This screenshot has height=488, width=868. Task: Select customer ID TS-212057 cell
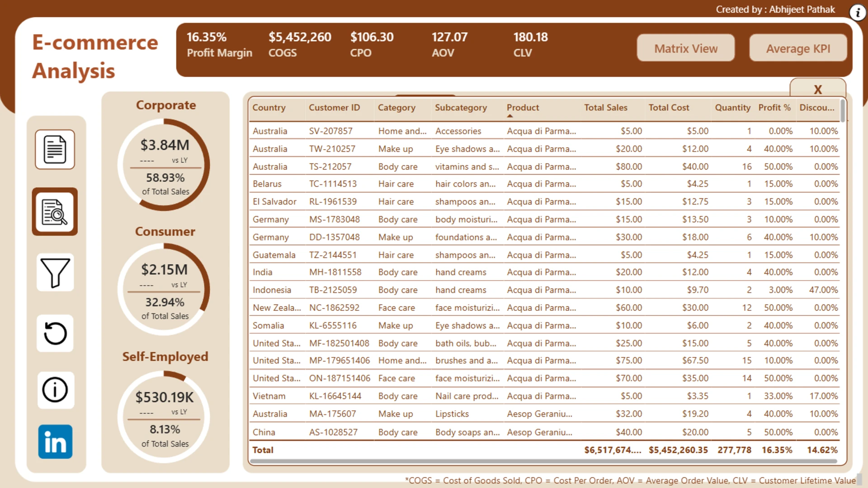pyautogui.click(x=330, y=167)
